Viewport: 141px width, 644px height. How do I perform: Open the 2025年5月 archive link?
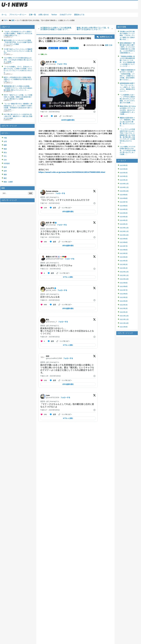(123, 165)
